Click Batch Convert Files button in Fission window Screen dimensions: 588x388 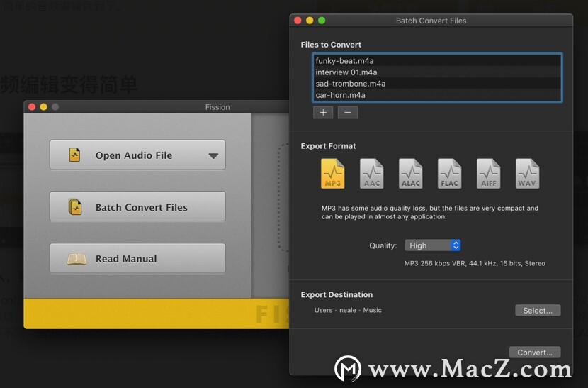pos(137,206)
